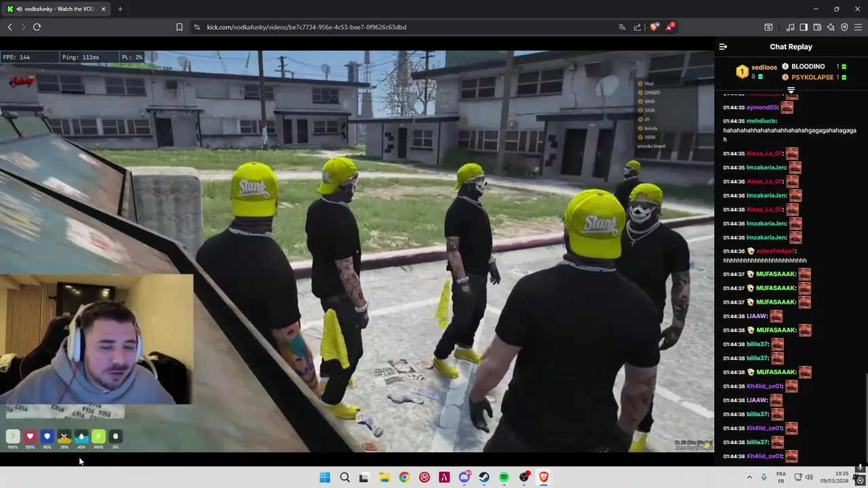Open the media playlist music-note icon
Screen dimensions: 868x488
[x=790, y=27]
